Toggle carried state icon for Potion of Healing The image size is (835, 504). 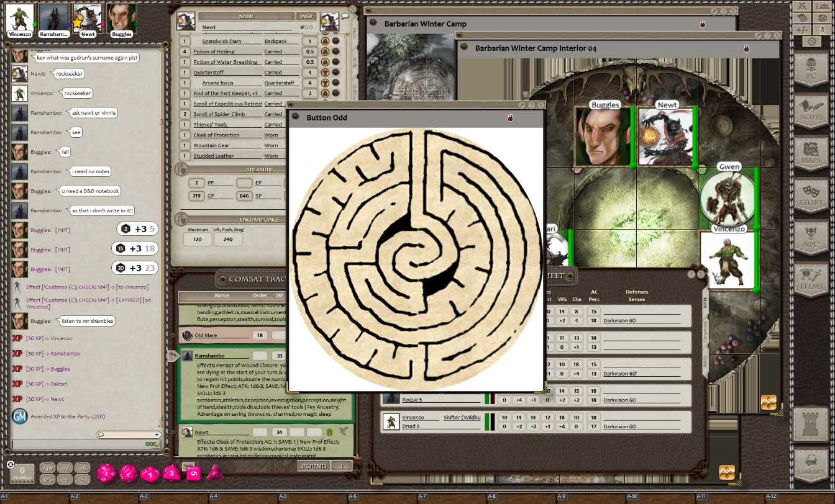click(325, 52)
